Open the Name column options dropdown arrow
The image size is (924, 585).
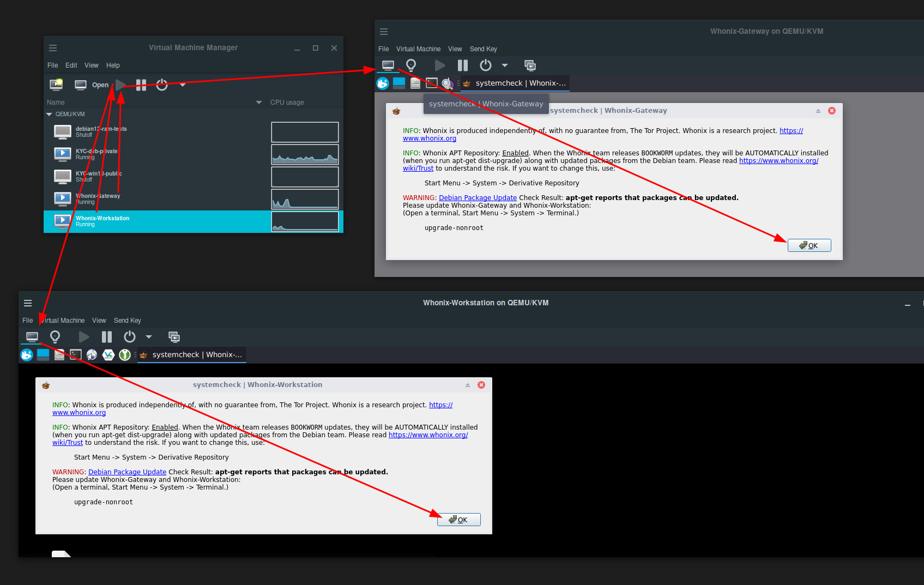259,102
